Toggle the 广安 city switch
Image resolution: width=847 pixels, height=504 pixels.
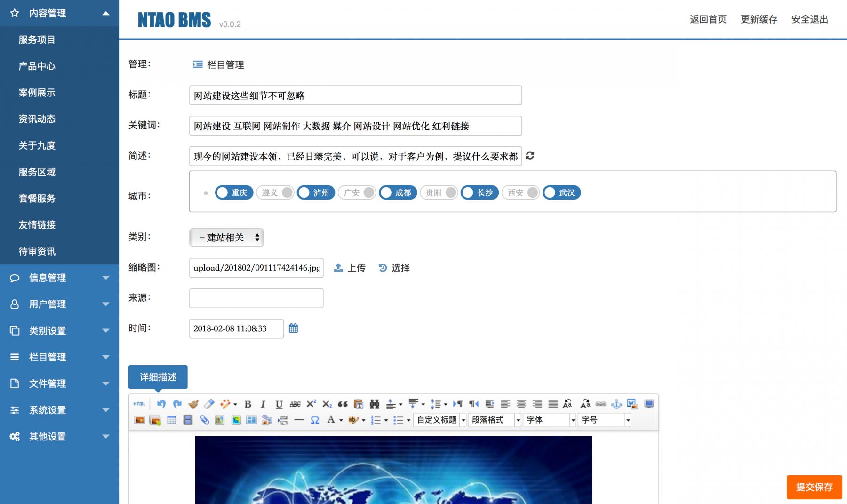coord(357,192)
